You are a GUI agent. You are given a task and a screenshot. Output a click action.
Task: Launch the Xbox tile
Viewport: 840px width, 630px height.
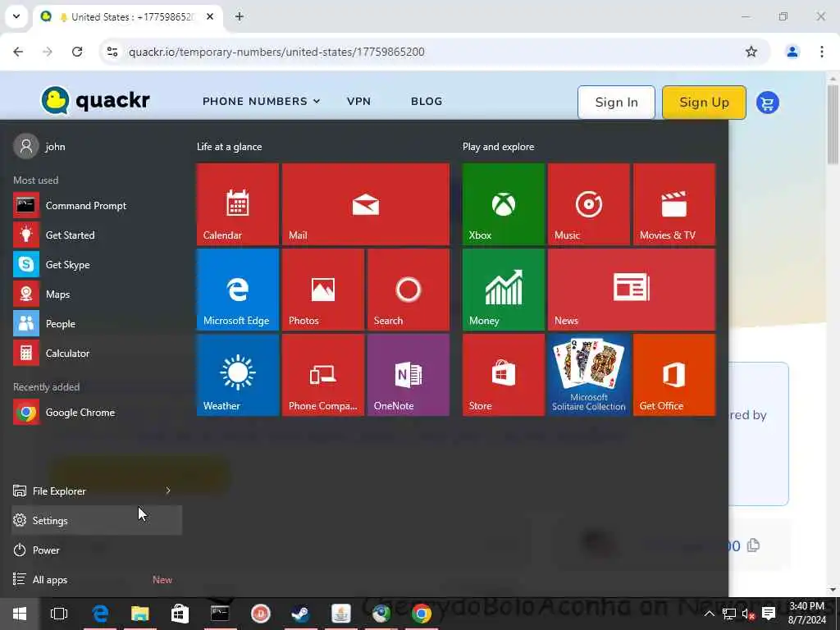click(x=503, y=204)
